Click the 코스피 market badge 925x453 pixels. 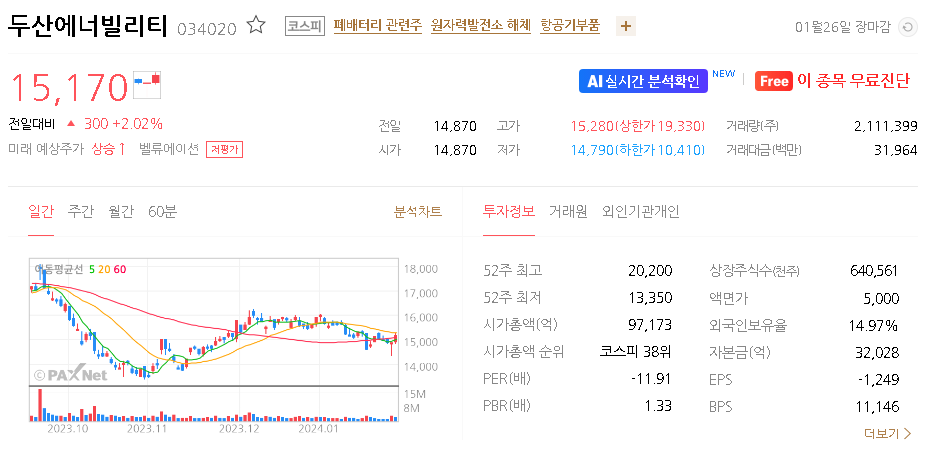point(305,26)
